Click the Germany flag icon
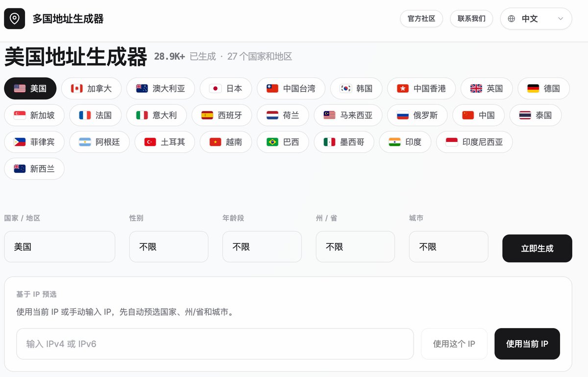The height and width of the screenshot is (377, 588). pos(533,89)
